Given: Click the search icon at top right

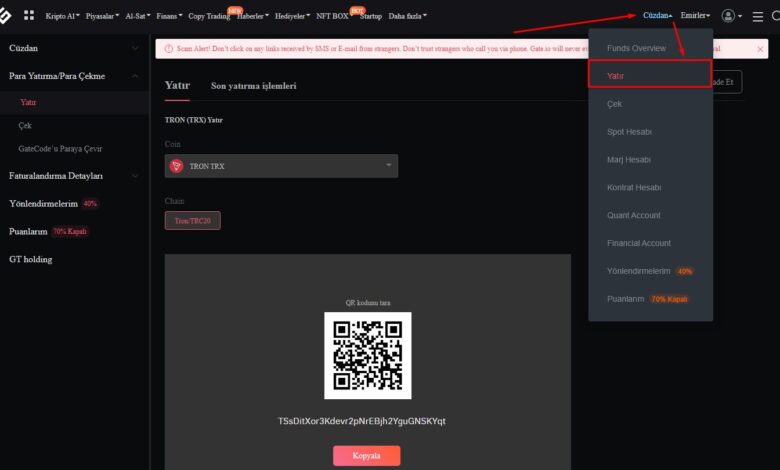Looking at the screenshot, I should coord(776,16).
